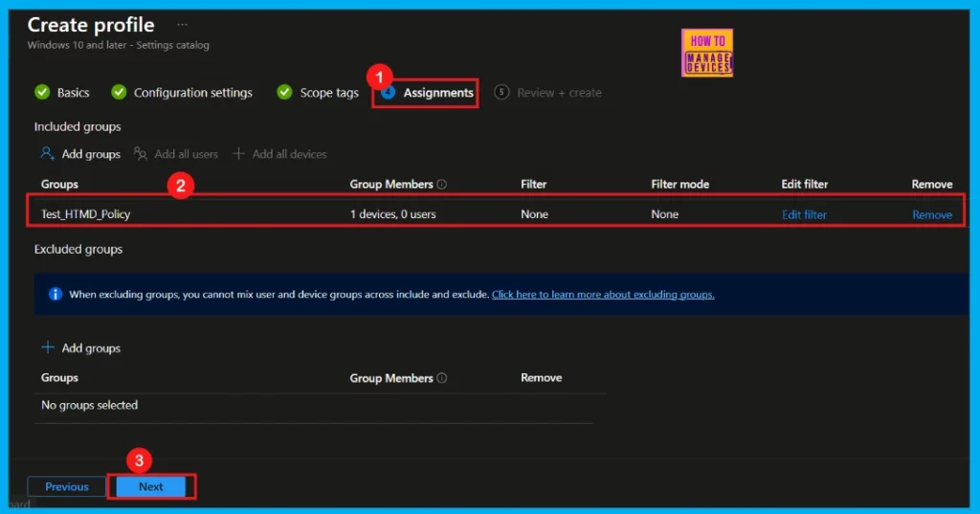Click the Basics green checkmark icon
The width and height of the screenshot is (980, 514).
tap(42, 92)
